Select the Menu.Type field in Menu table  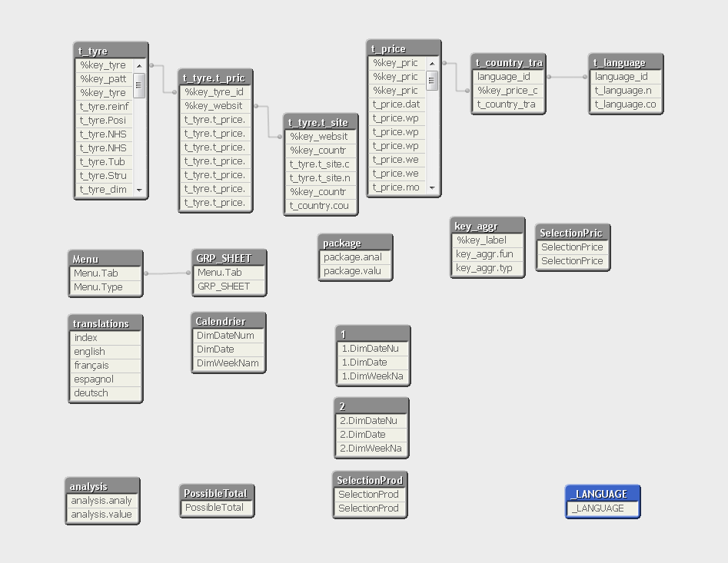[x=105, y=287]
